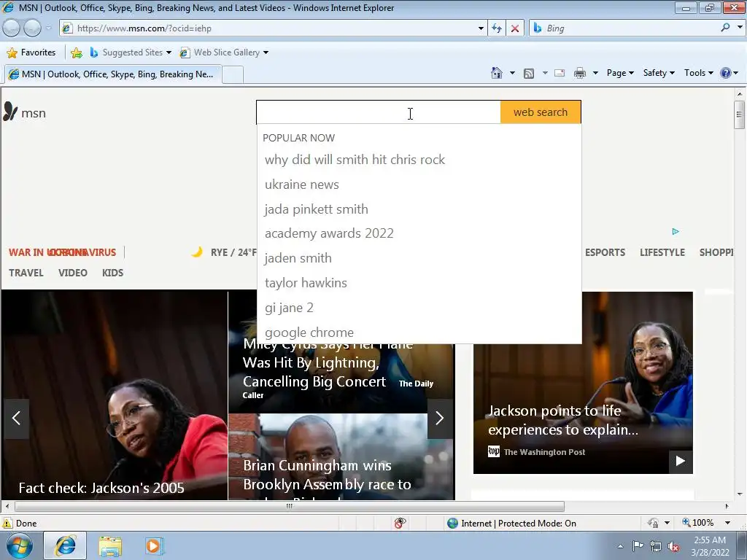This screenshot has width=747, height=560.
Task: Open the VIDEO navigation item
Action: click(73, 273)
